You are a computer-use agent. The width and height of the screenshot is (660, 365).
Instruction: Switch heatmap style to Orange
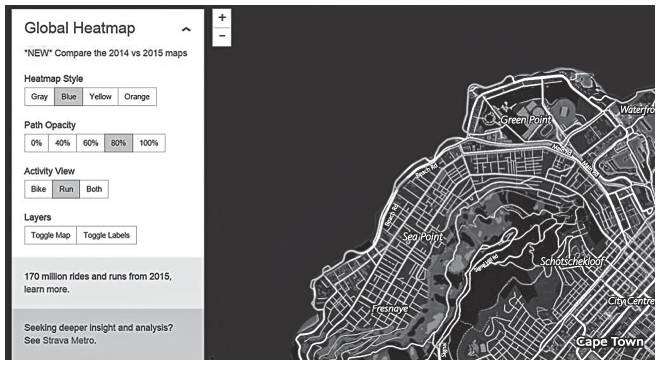137,96
